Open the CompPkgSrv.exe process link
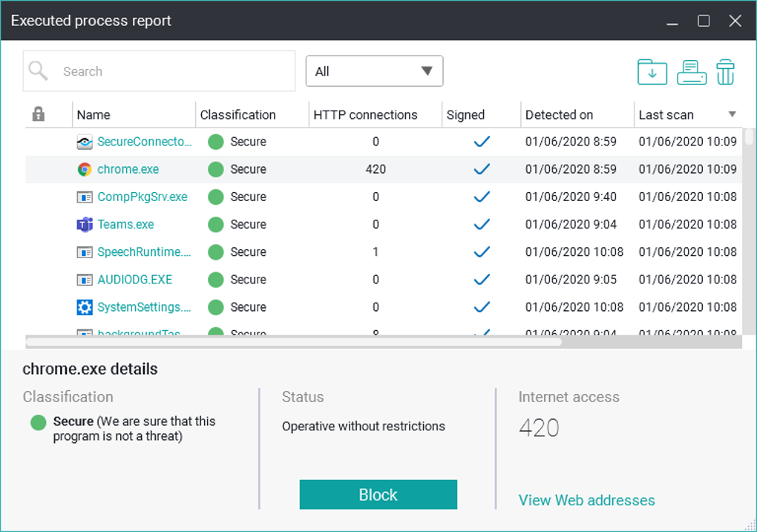Screen dimensions: 757x532 coord(142,197)
